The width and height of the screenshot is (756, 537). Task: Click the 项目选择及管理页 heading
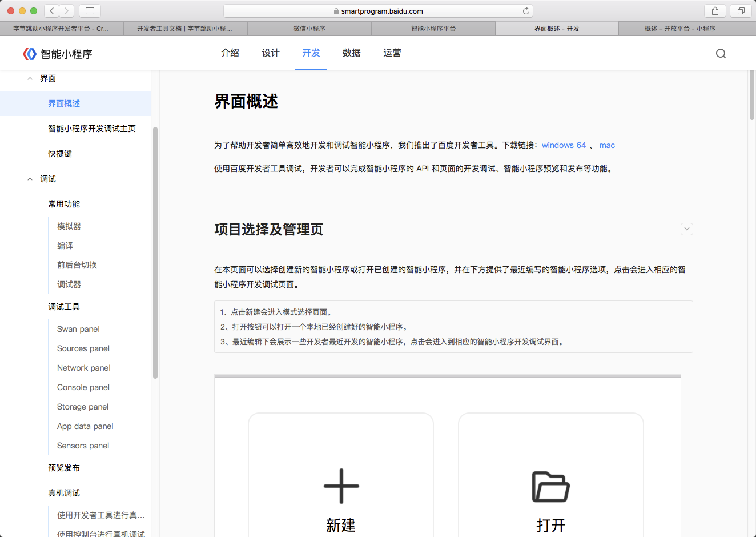pyautogui.click(x=269, y=229)
